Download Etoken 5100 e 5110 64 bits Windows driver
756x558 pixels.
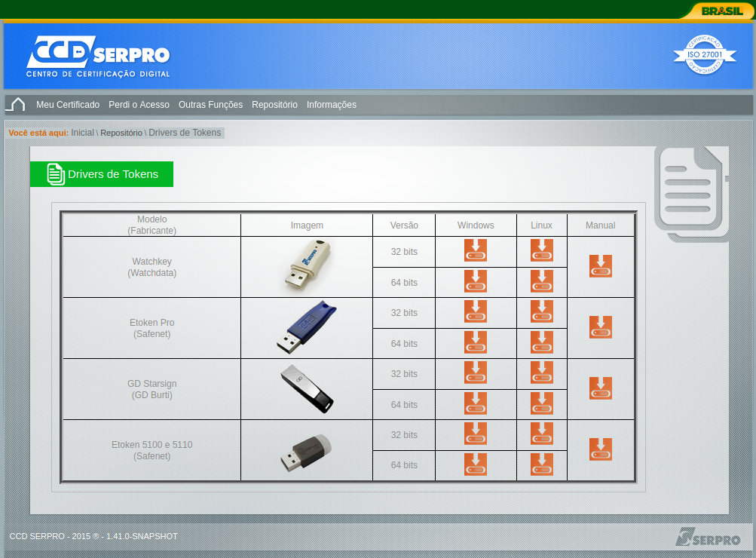(x=476, y=464)
